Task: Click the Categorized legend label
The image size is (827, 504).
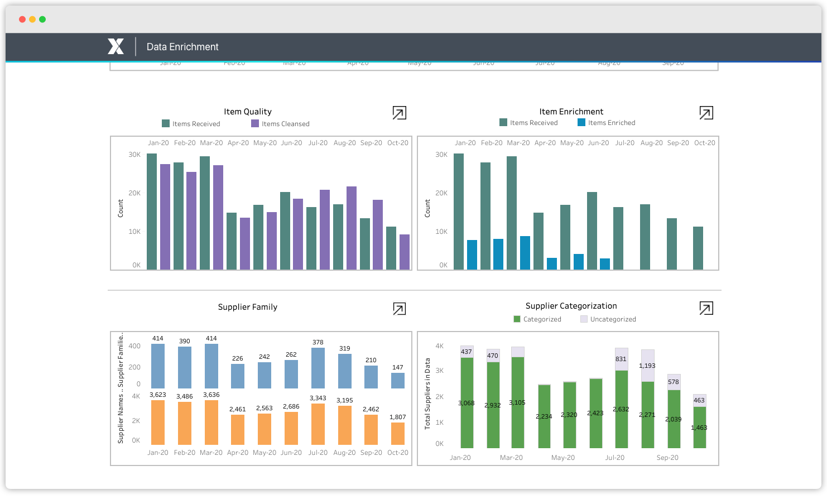Action: pos(542,319)
